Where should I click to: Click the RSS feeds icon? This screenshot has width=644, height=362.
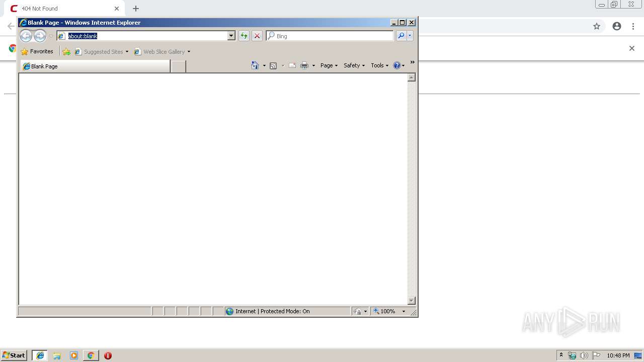click(273, 65)
